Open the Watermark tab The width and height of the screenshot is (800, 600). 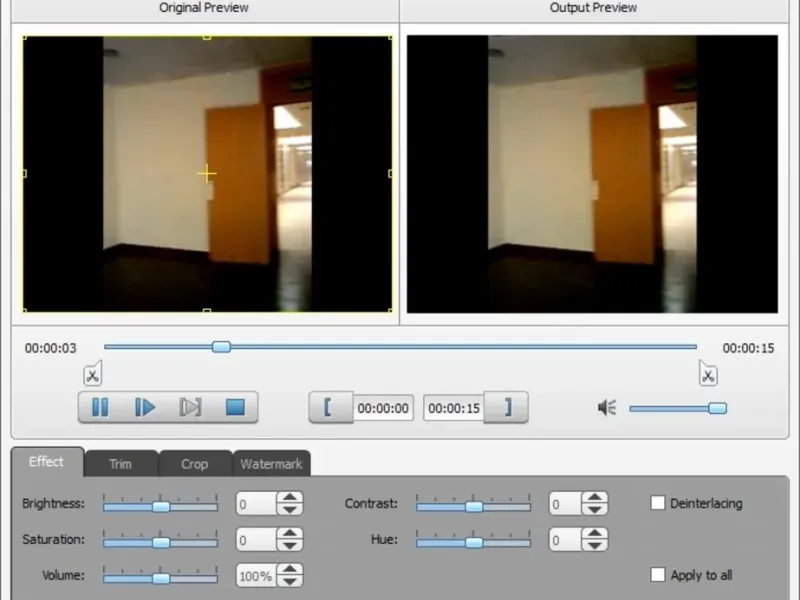(271, 464)
